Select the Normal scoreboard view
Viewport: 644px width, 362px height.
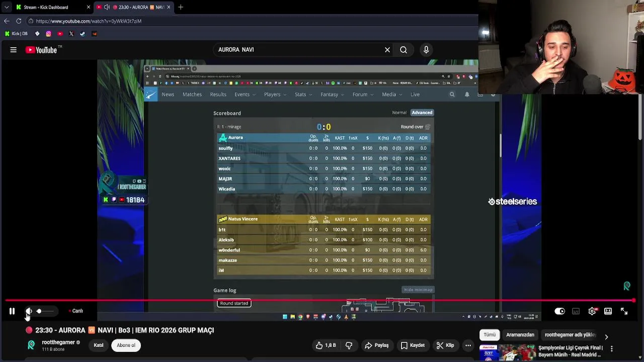(x=399, y=113)
